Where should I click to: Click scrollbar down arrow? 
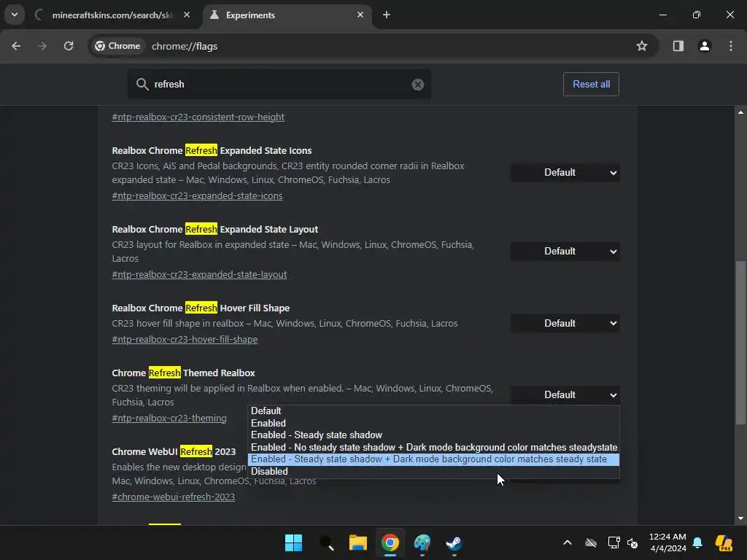pos(740,518)
